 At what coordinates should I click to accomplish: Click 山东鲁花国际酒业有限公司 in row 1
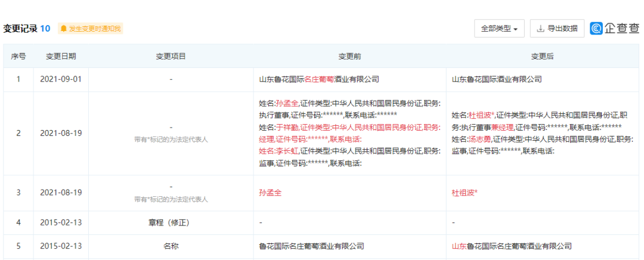(497, 79)
